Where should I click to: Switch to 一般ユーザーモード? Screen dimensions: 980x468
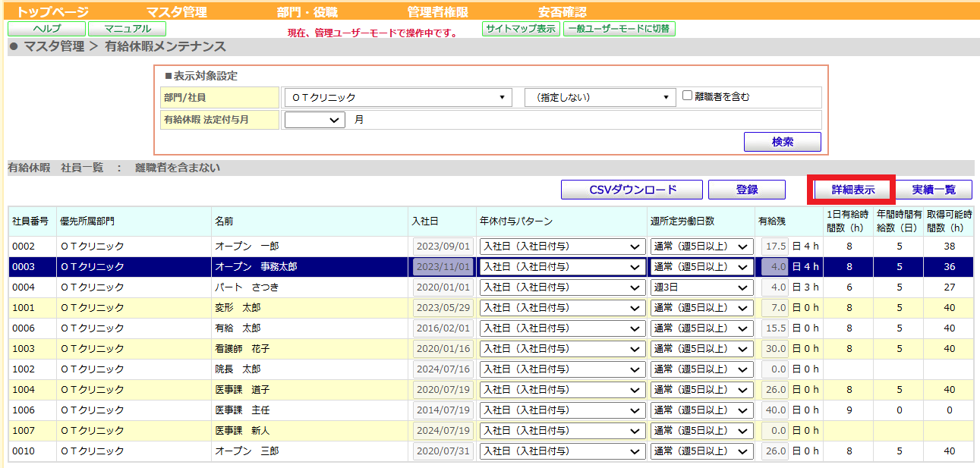tap(619, 29)
